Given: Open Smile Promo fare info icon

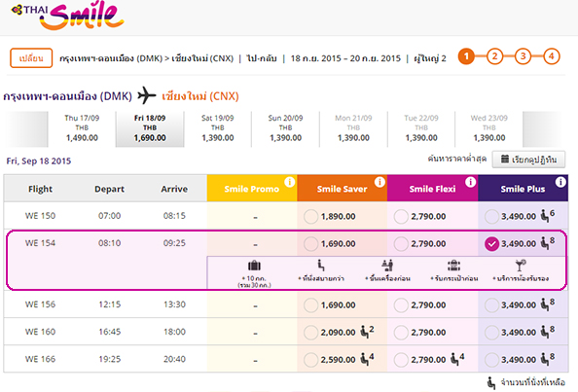Looking at the screenshot, I should tap(290, 182).
